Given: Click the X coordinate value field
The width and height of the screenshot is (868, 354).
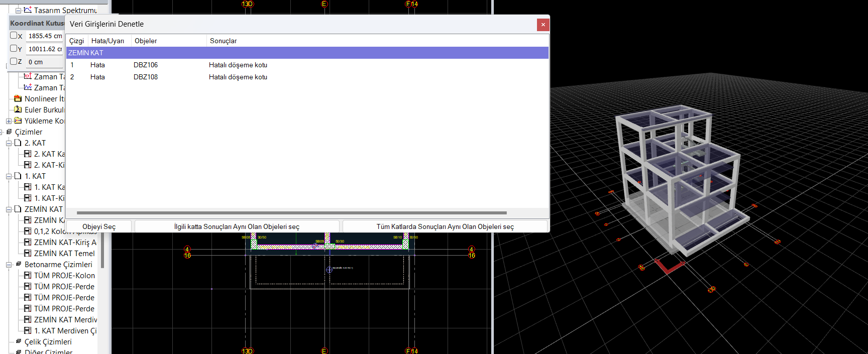Looking at the screenshot, I should (45, 36).
